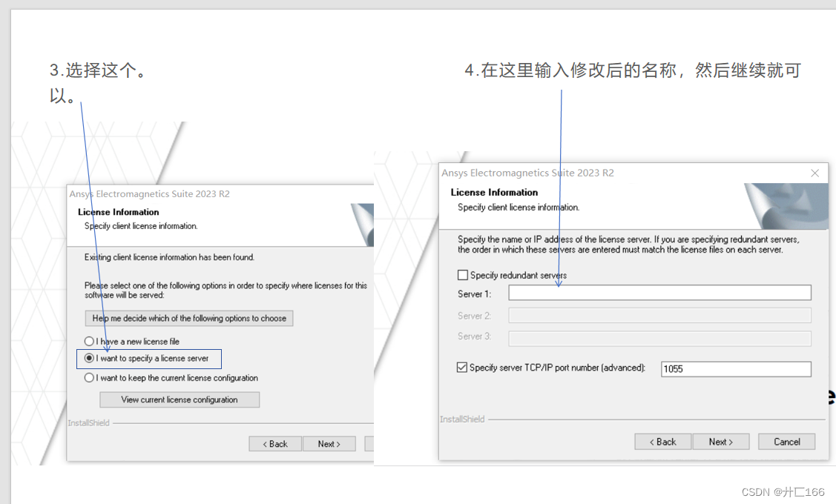Click the disabled Server 3 field

[659, 338]
